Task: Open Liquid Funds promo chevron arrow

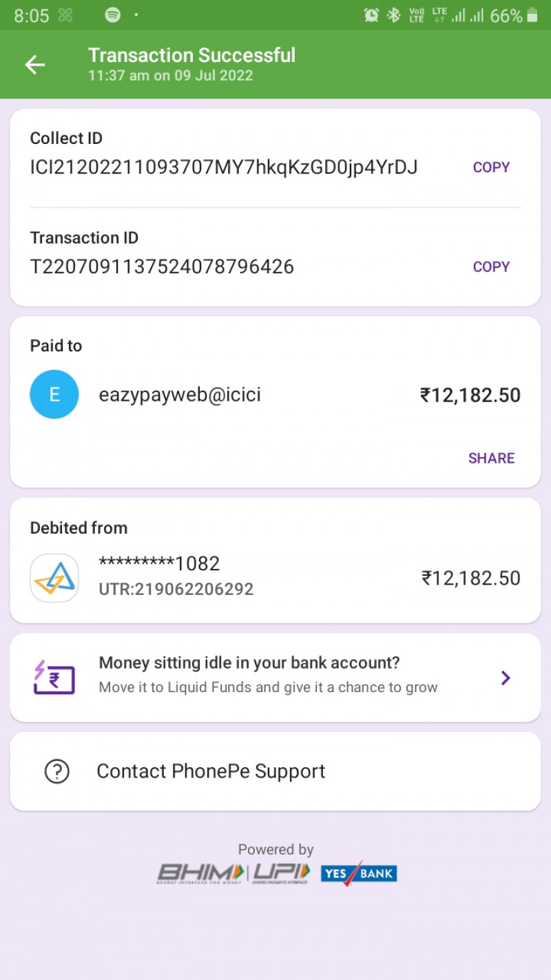Action: [x=506, y=678]
